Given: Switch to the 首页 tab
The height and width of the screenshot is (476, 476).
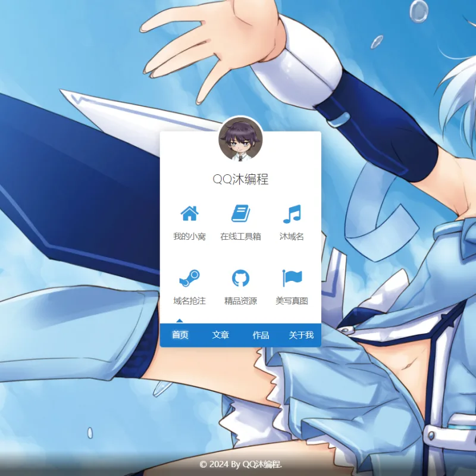Looking at the screenshot, I should [x=180, y=335].
